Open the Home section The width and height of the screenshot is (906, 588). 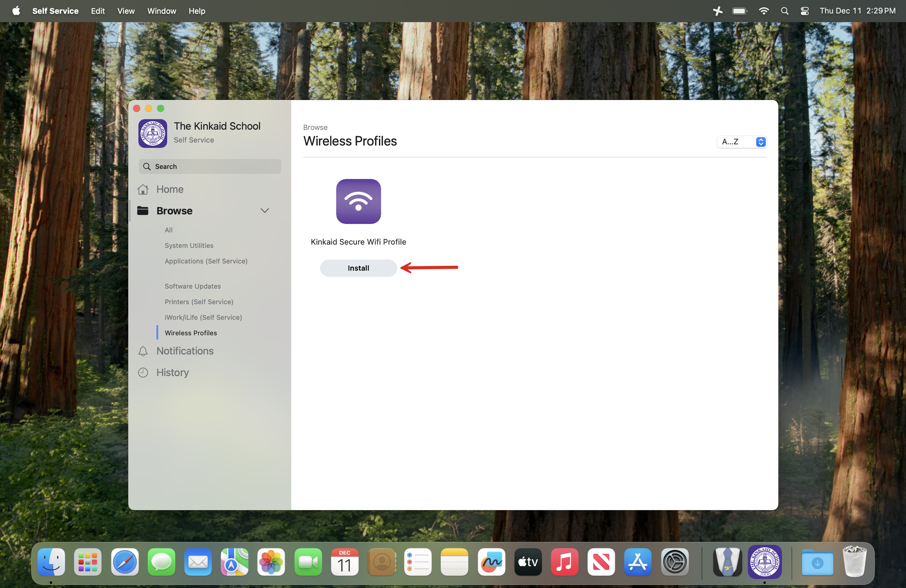click(x=169, y=189)
